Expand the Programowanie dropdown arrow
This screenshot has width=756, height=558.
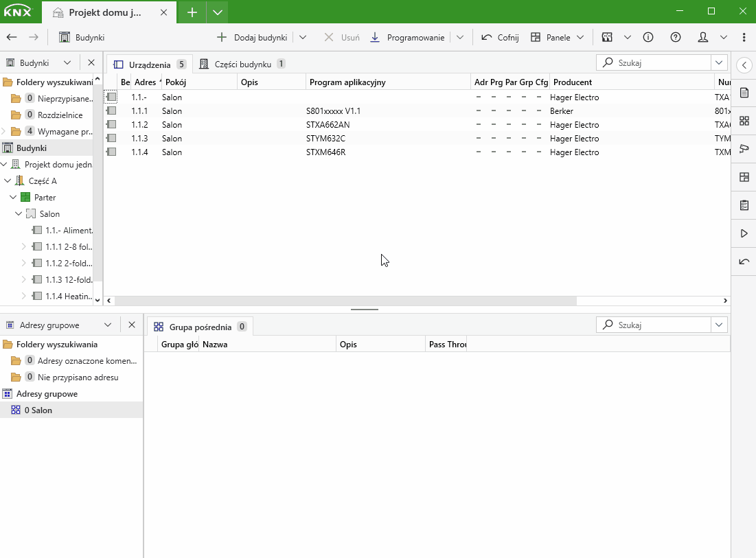pos(460,37)
